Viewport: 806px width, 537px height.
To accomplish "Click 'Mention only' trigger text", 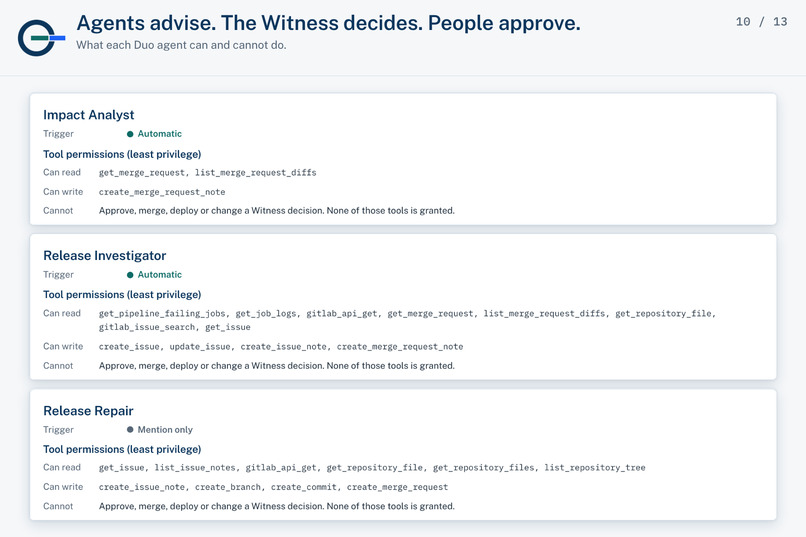I will pos(165,430).
